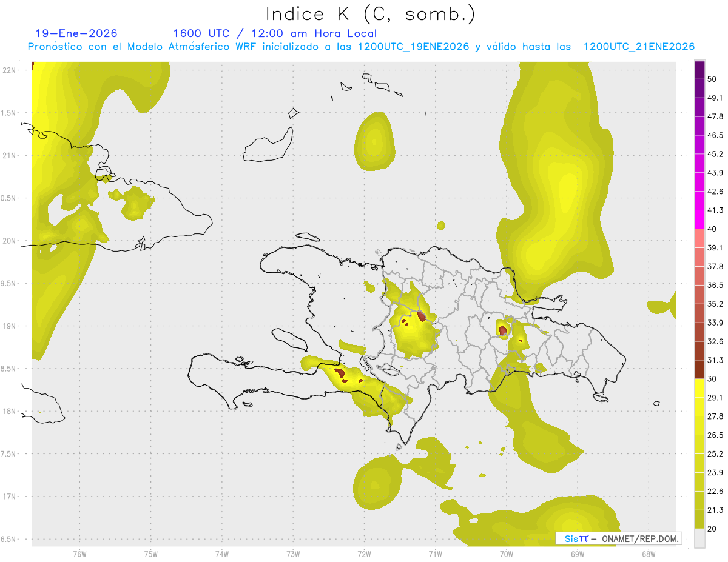Select the colorbar value "47.8"

[715, 116]
